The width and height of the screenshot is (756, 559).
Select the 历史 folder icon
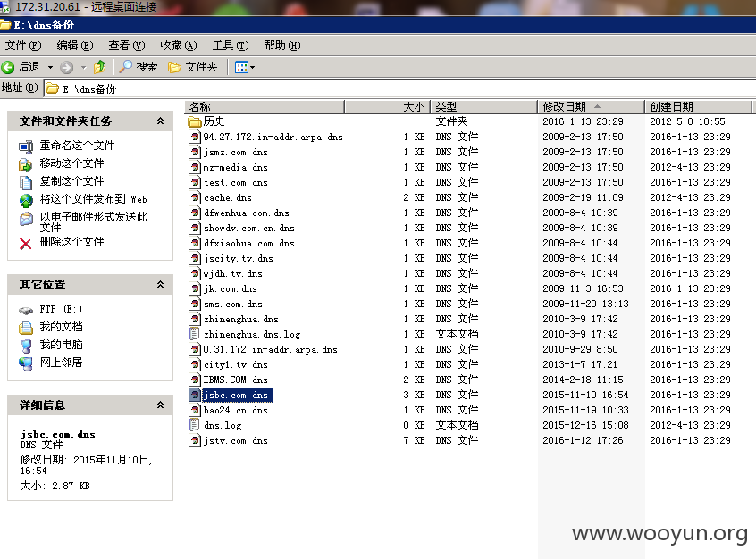[194, 121]
